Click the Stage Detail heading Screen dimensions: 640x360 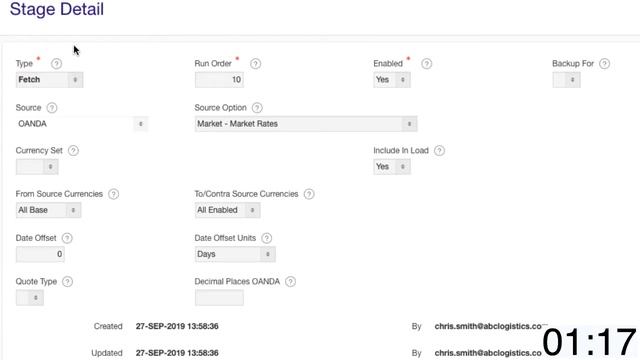57,9
